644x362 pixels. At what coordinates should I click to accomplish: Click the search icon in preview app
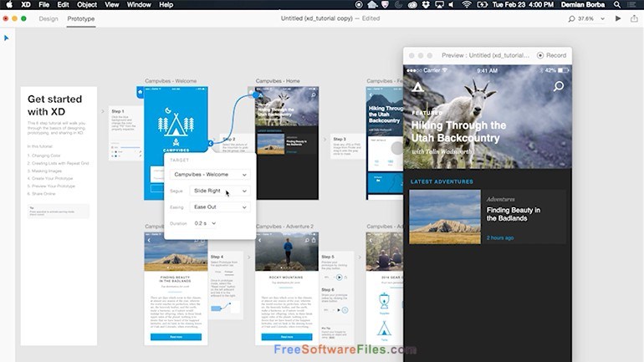[x=559, y=86]
